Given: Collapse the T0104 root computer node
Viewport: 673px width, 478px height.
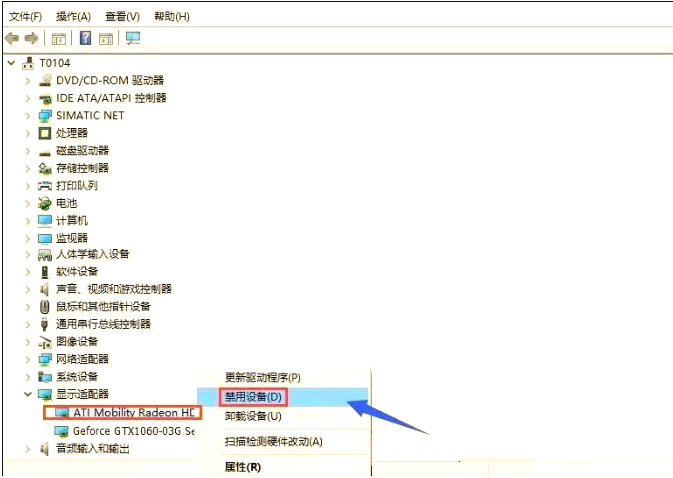Looking at the screenshot, I should 11,63.
